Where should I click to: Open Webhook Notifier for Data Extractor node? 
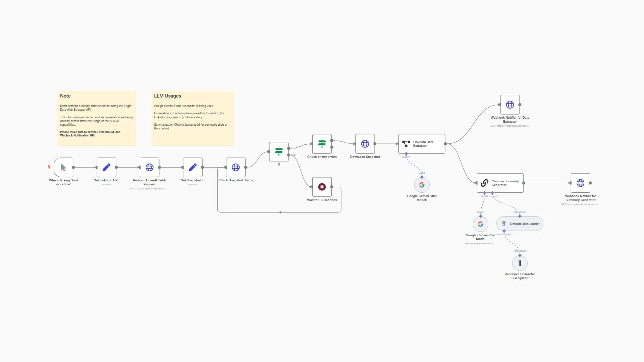pos(510,105)
